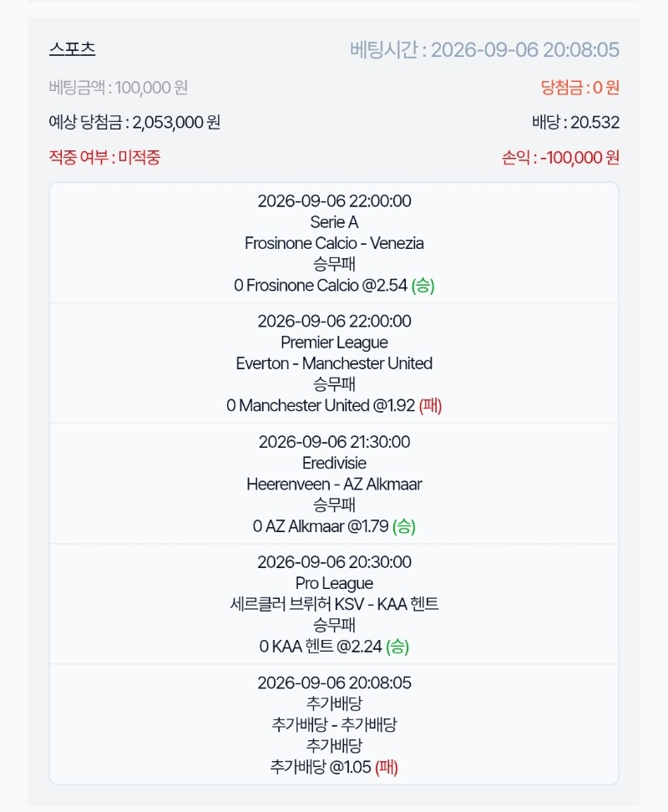
Task: Click the 당첨금 0 원 text
Action: point(579,88)
